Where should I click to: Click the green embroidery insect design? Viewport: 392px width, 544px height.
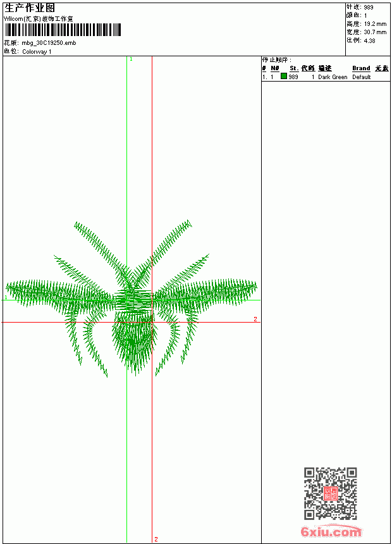tap(132, 299)
